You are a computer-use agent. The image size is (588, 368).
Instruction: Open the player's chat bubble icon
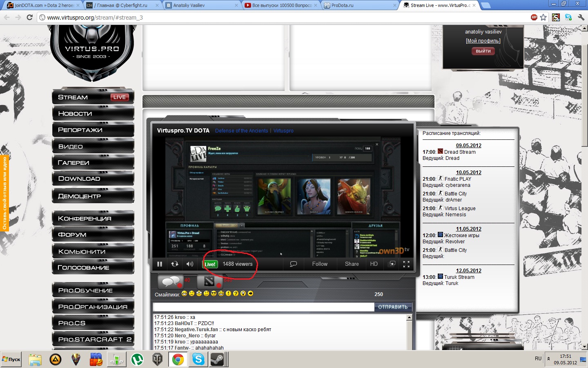coord(293,264)
